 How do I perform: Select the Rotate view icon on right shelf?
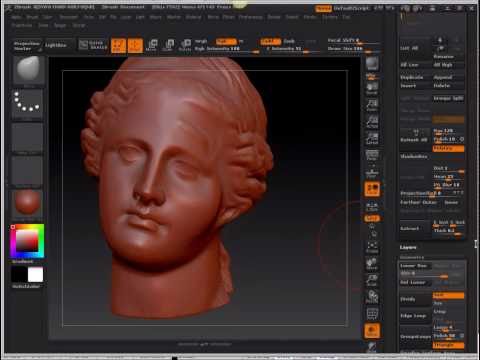pos(372,297)
